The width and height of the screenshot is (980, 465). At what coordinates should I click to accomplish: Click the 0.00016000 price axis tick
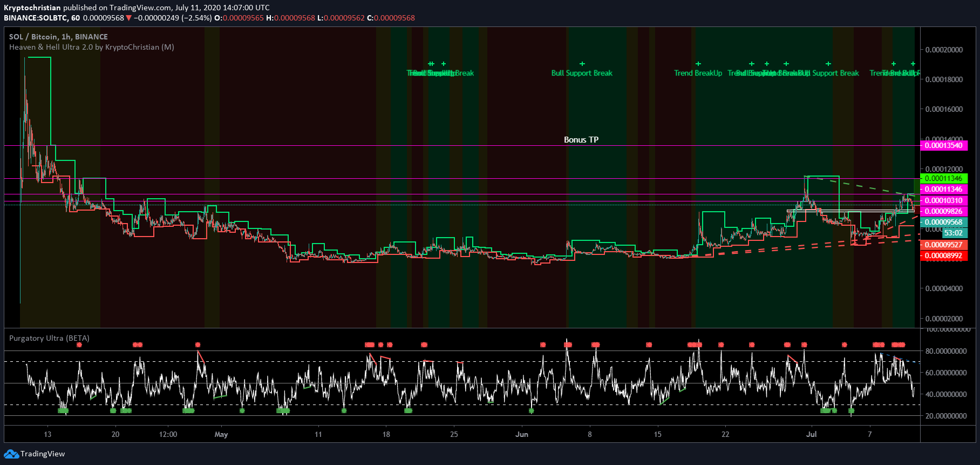(x=944, y=109)
